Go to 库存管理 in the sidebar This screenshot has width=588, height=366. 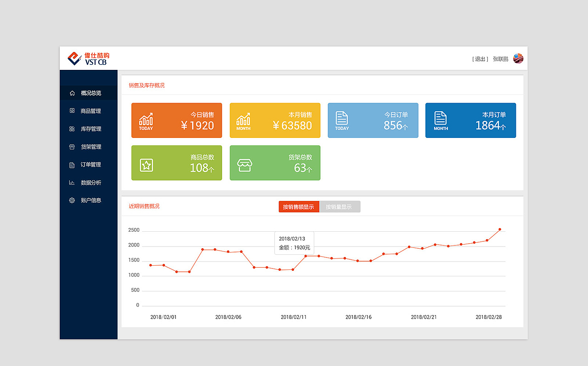pos(89,129)
